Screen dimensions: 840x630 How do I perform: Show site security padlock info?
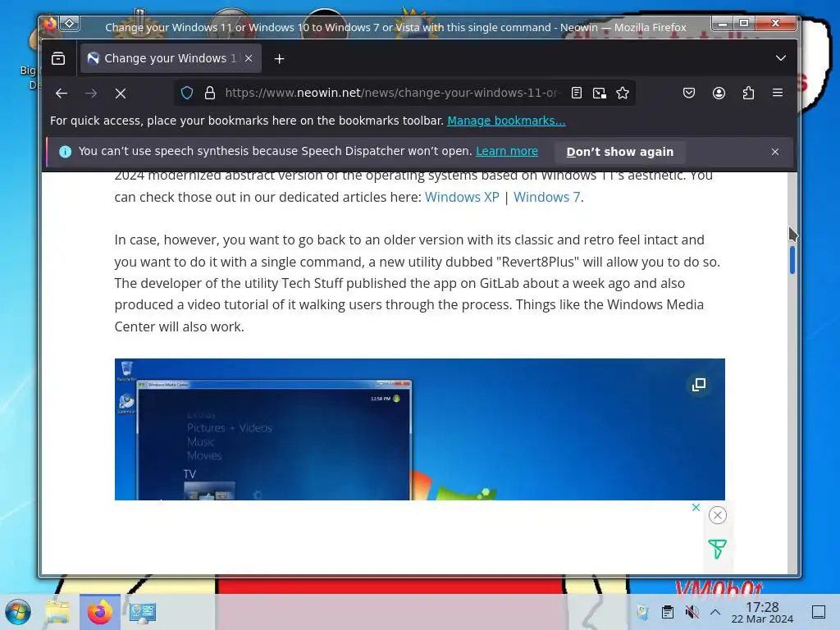click(x=210, y=93)
